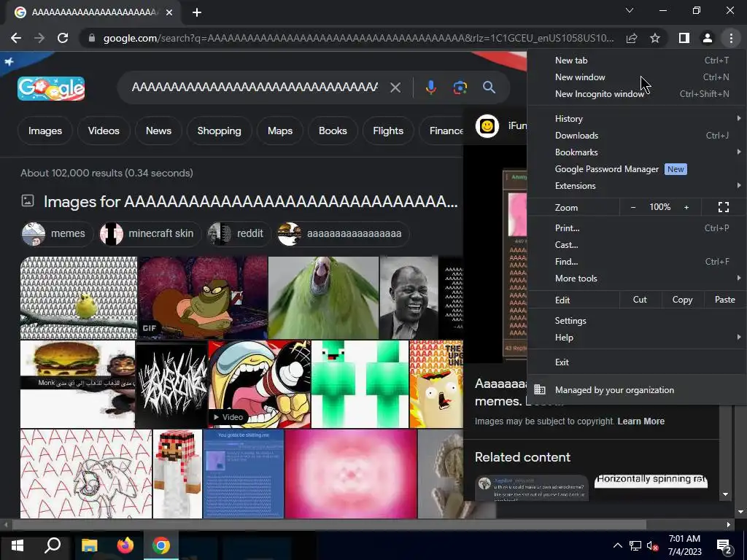Open the hamburger and monkey thumbnail
The image size is (747, 560).
pyautogui.click(x=77, y=384)
